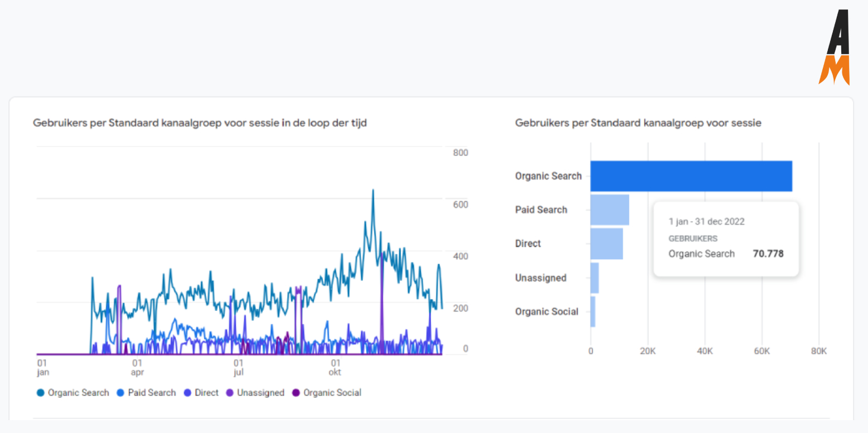Click the 01 jul axis label
Viewport: 868px width, 433px height.
point(238,367)
